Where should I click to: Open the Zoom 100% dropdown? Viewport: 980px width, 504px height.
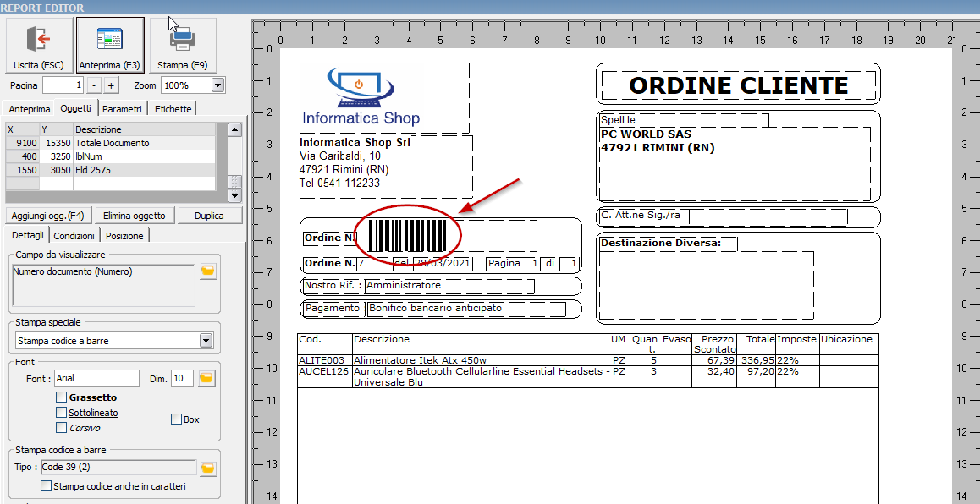[x=217, y=85]
